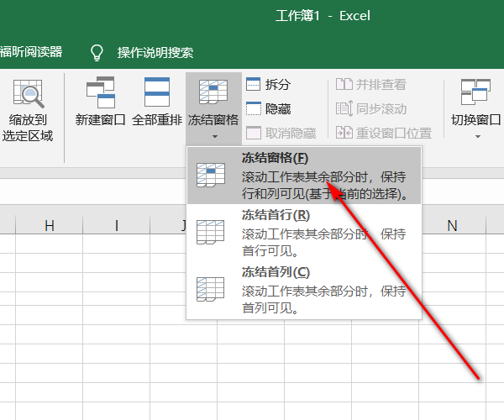Open a new window with 新建窗口 icon
Viewport: 504px width, 420px height.
[101, 92]
